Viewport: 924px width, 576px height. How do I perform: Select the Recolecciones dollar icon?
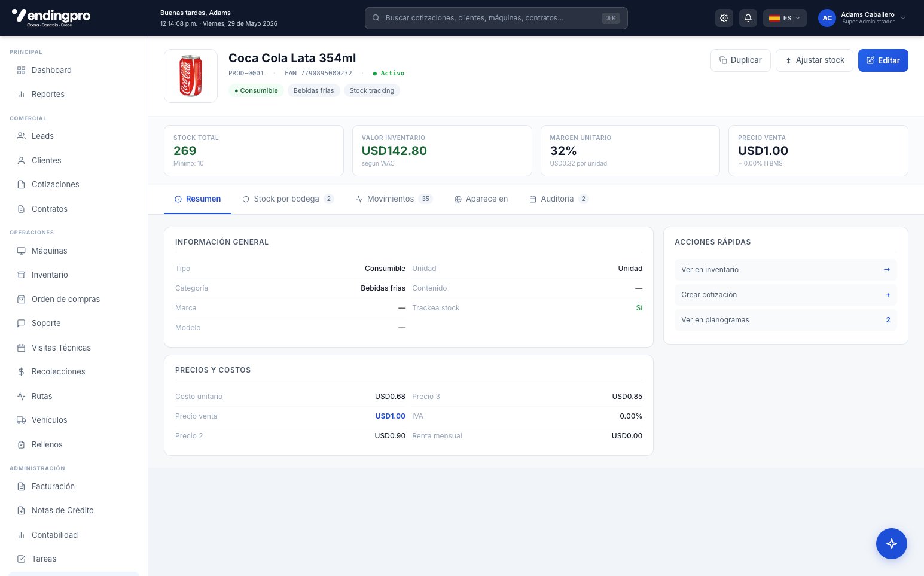[21, 371]
